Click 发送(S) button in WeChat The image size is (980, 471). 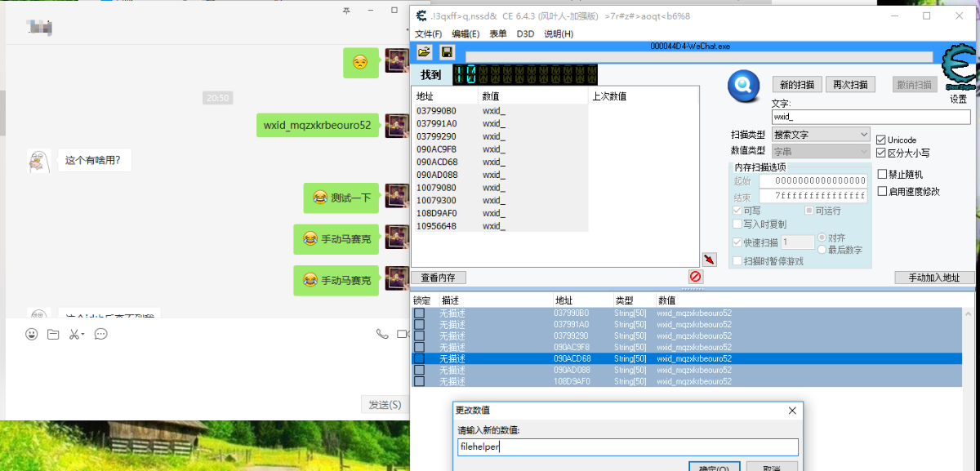(385, 405)
